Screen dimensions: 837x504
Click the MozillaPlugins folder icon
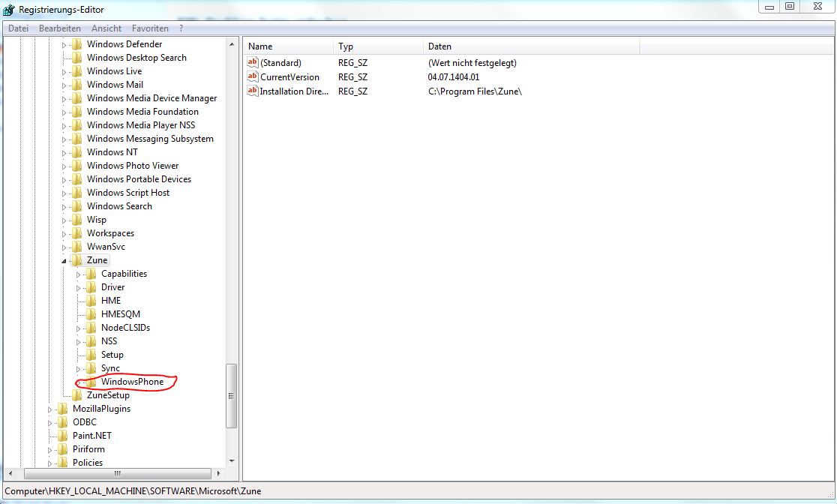click(63, 409)
